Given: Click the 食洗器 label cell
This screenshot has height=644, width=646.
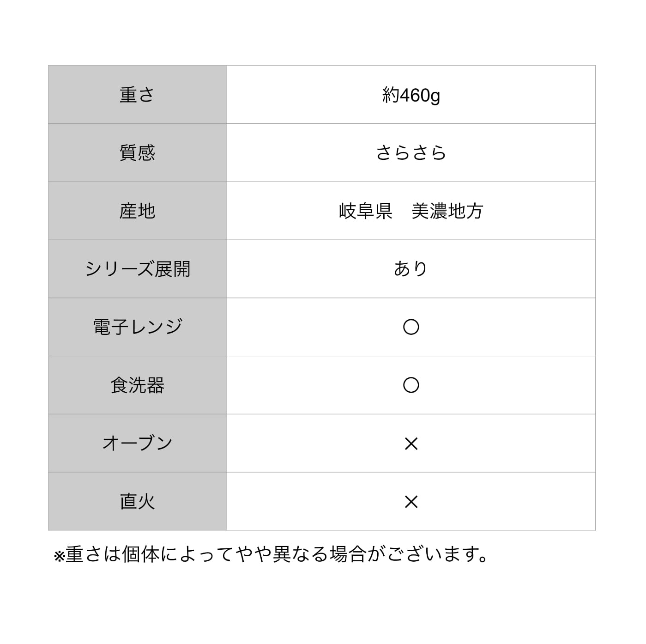Looking at the screenshot, I should point(137,385).
